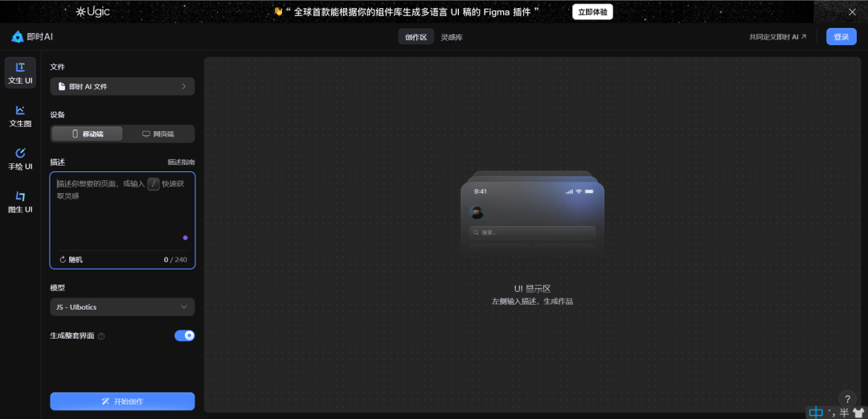Click the 开始创作 button
Image resolution: width=868 pixels, height=419 pixels.
coord(122,401)
